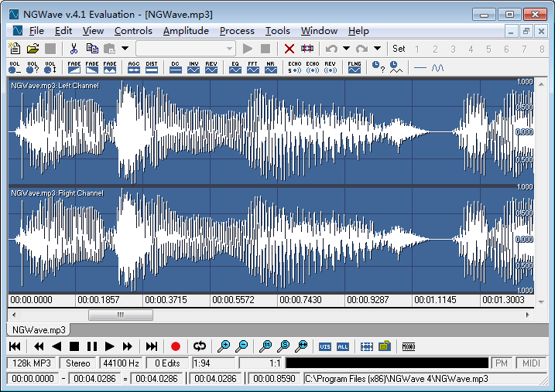Click the zoom 1:1 magnifier icon

coord(266,346)
